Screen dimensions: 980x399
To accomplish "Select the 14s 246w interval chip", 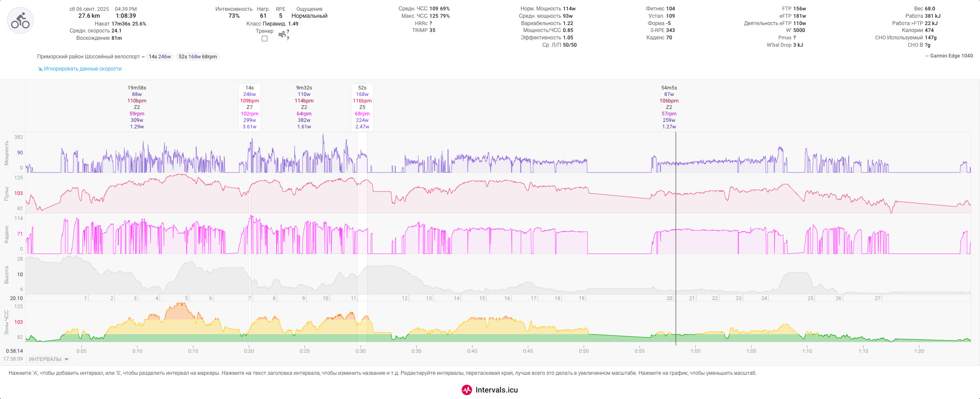I will [160, 57].
